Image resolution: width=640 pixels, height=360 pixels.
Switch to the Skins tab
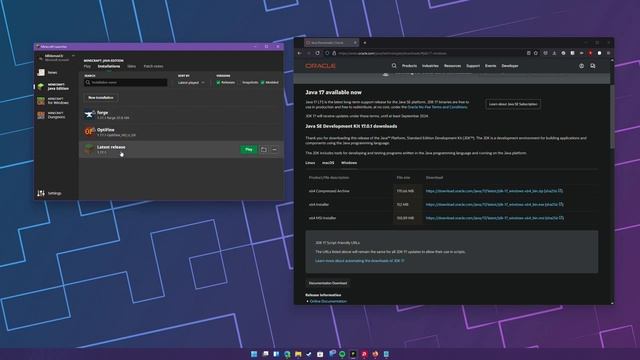[131, 66]
